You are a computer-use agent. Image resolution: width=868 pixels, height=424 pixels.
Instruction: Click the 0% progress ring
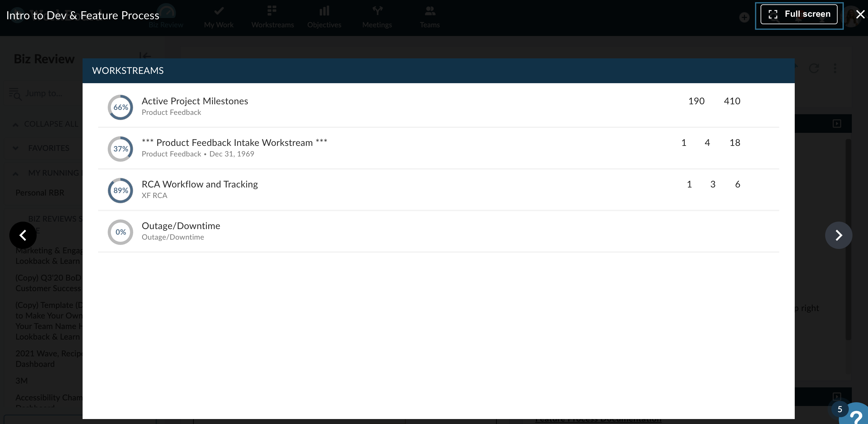[120, 232]
